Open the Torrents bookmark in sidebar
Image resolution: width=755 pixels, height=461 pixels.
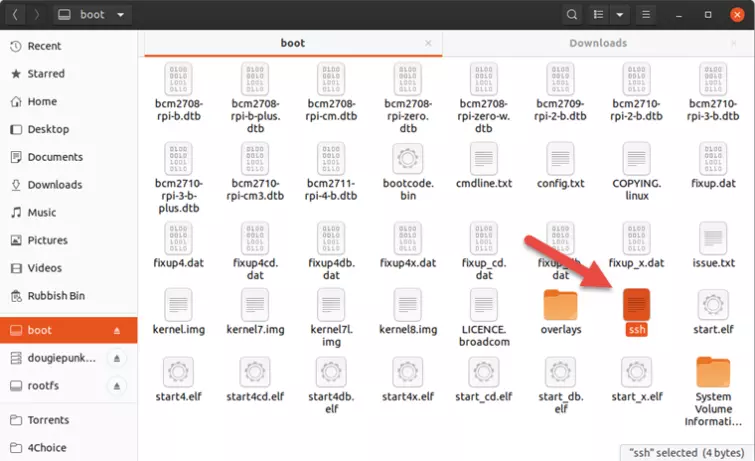click(68, 420)
